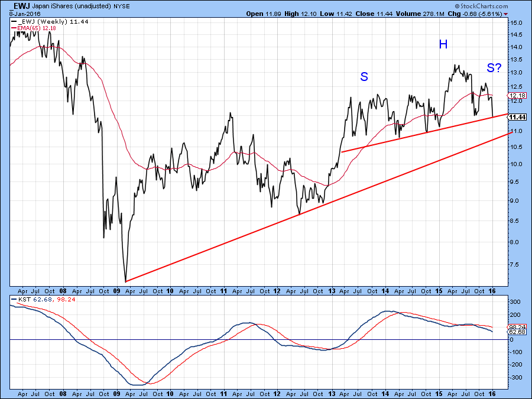Click the 'KST 62.68, 98.24' indicator legend

point(43,300)
